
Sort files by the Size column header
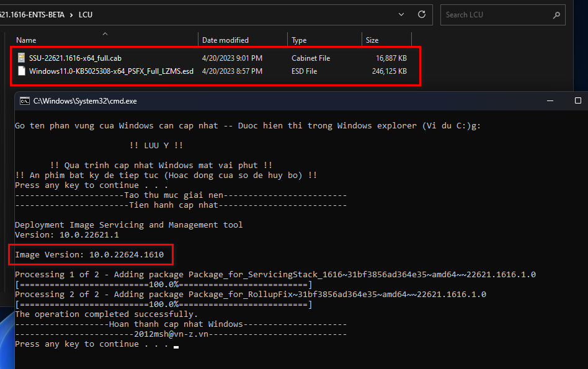point(372,40)
